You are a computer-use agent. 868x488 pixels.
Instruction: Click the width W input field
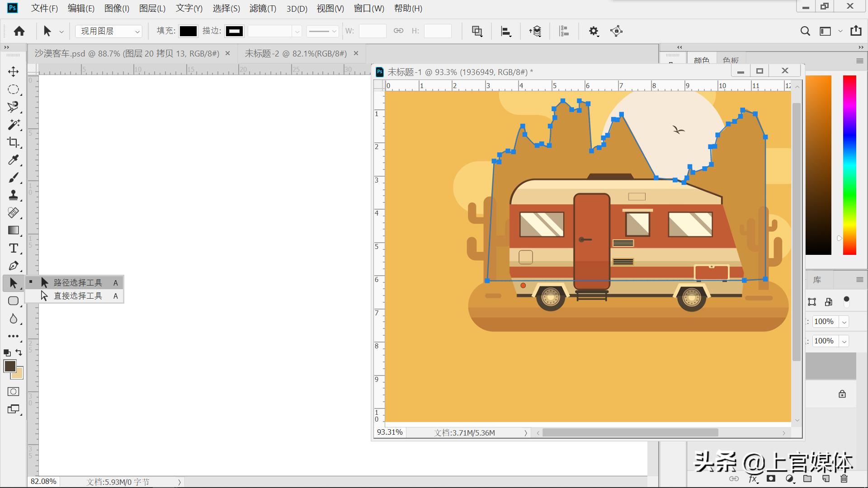tap(372, 31)
